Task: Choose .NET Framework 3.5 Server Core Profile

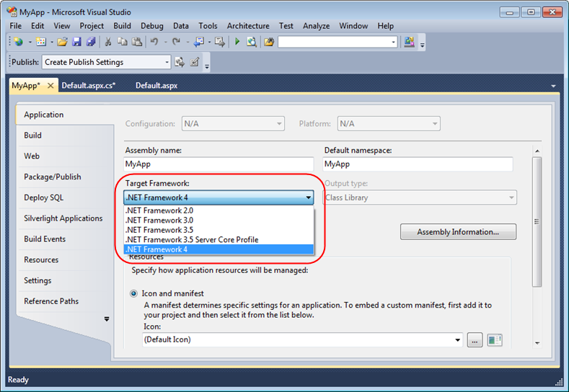Action: pos(219,240)
